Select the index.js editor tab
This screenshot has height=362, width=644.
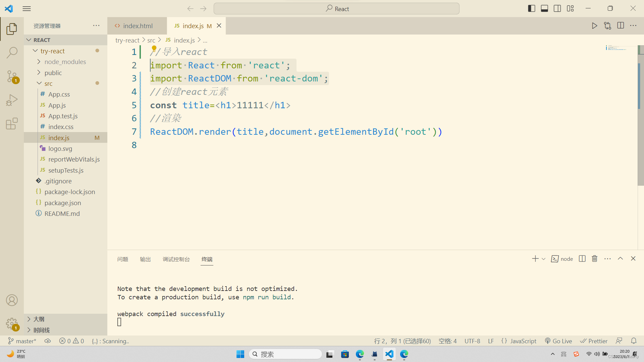(196, 26)
